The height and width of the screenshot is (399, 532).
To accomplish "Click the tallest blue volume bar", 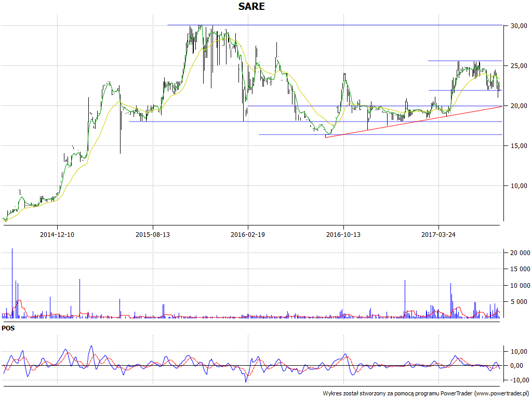I will point(12,283).
